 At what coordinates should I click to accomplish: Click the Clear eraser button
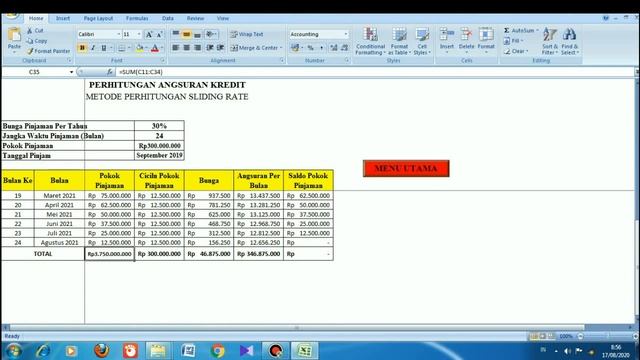(x=516, y=51)
